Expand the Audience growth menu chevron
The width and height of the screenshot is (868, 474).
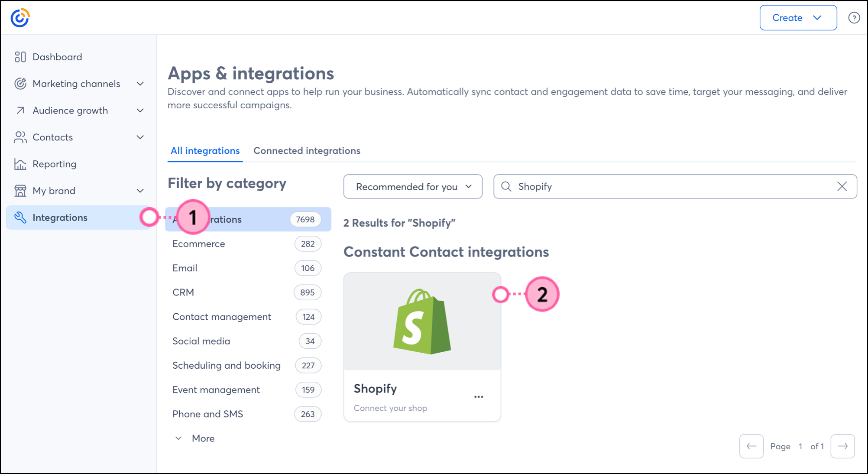(x=140, y=110)
